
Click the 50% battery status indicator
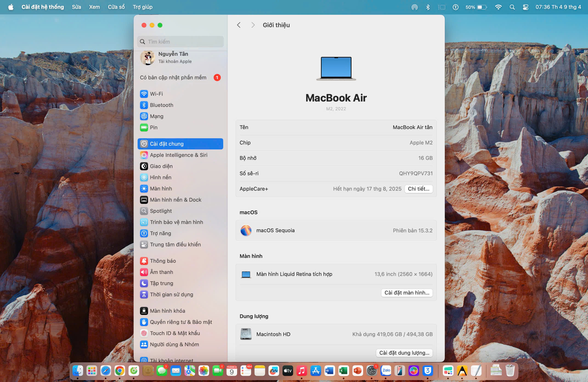[476, 7]
